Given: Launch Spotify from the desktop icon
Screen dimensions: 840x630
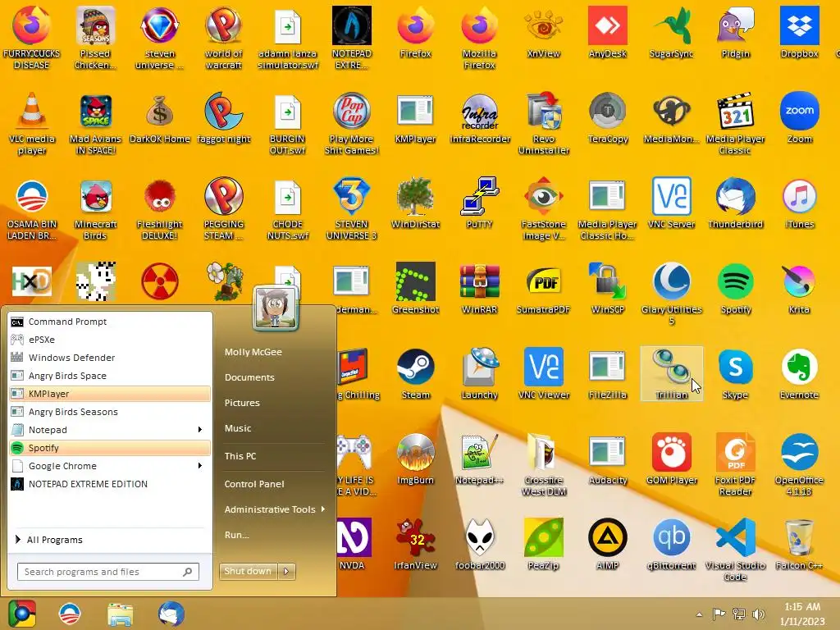Looking at the screenshot, I should (x=735, y=288).
